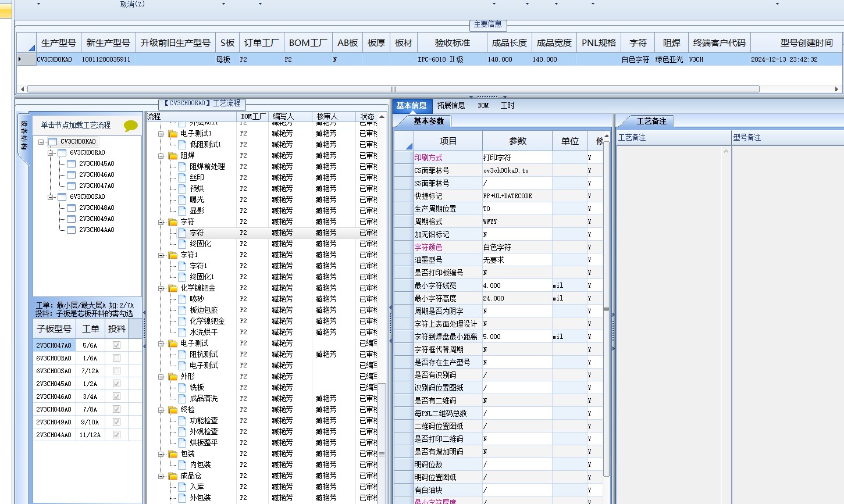Collapse the 化学镍钯金 process group
Viewport: 844px width, 504px height.
161,288
